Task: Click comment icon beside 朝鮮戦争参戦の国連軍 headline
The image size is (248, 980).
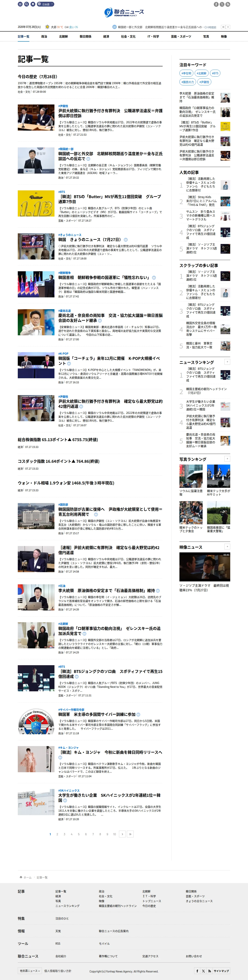Action: coord(154,278)
